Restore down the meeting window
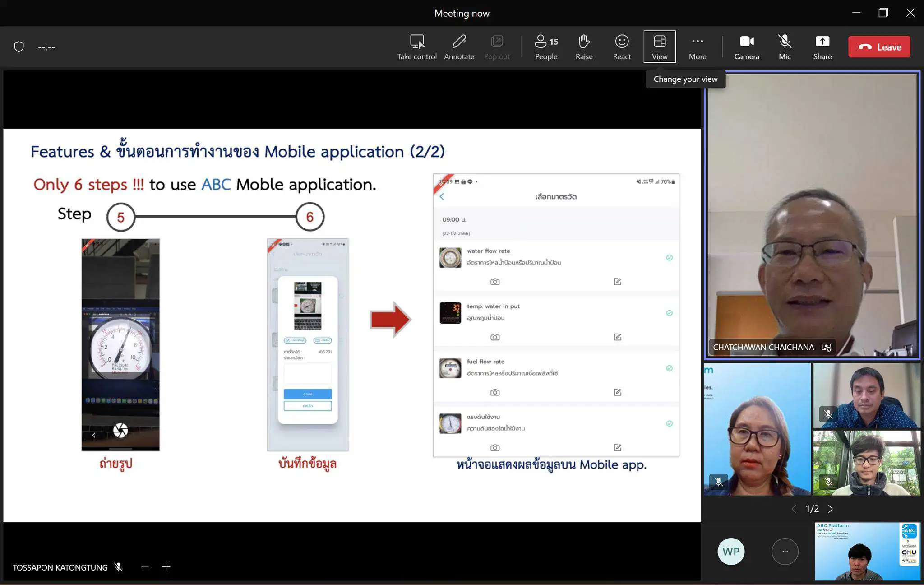Viewport: 924px width, 585px height. pyautogui.click(x=883, y=13)
